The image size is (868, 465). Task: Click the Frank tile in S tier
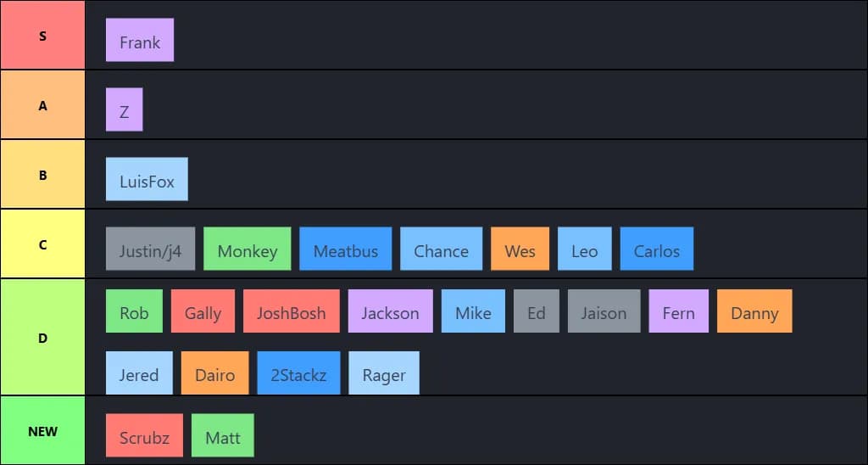tap(140, 41)
